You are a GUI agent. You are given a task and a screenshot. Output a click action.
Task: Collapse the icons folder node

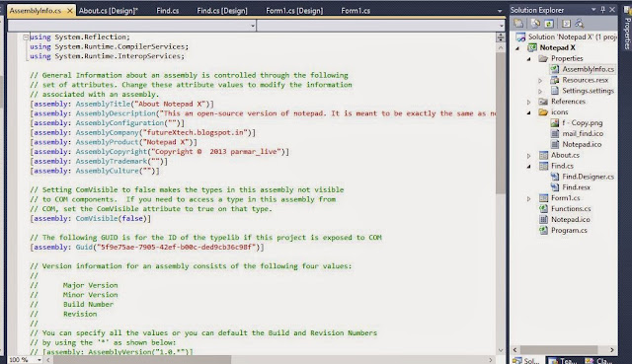pyautogui.click(x=529, y=112)
